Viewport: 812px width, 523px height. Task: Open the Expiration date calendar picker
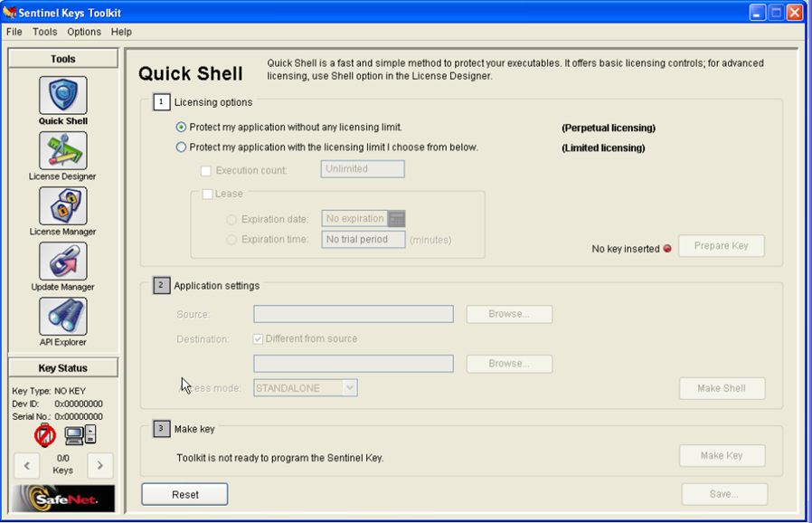(396, 219)
